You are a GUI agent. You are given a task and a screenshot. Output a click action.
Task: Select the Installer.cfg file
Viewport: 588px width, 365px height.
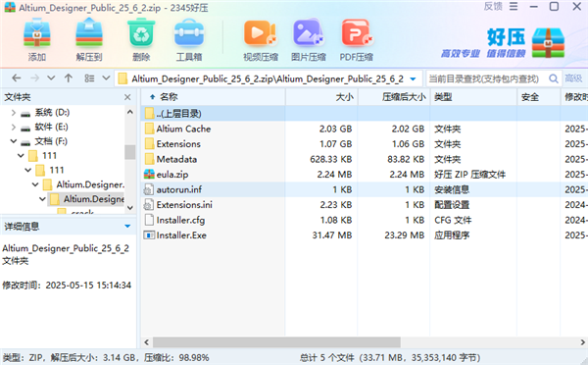coord(180,220)
